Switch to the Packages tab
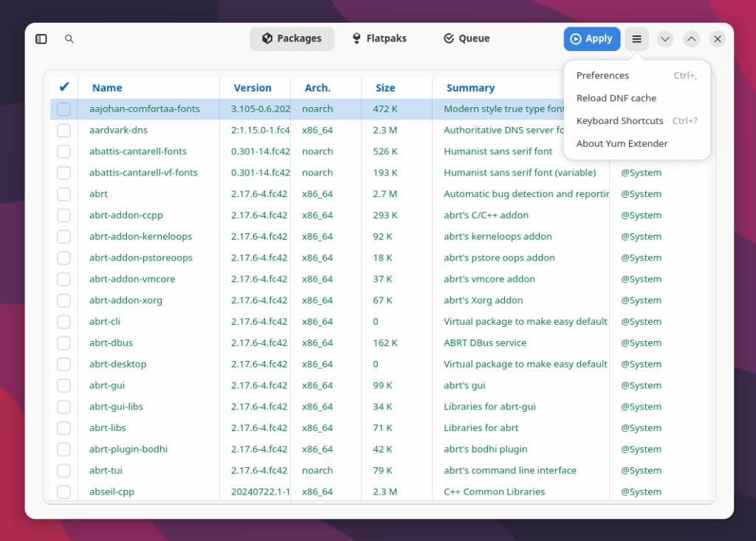Screen dimensions: 756x541 (x=292, y=38)
